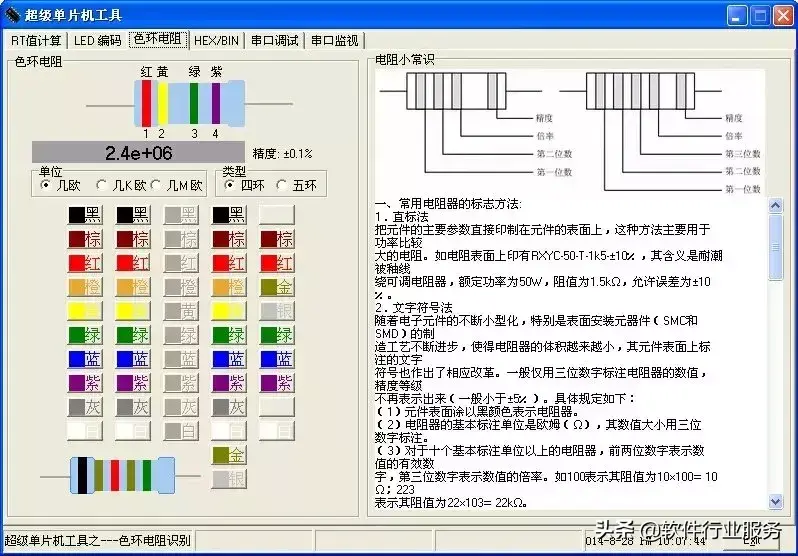Set multiplier column to 红 red
This screenshot has height=556, width=798.
[229, 263]
